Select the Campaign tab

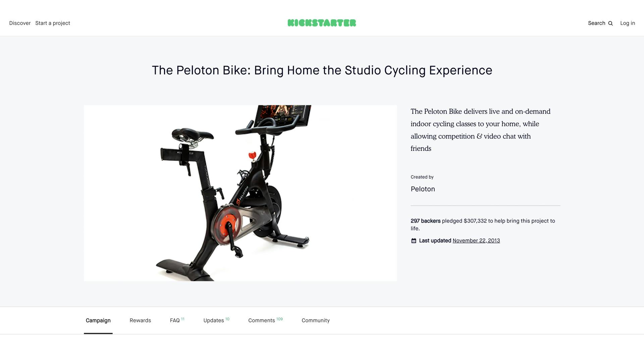[98, 320]
